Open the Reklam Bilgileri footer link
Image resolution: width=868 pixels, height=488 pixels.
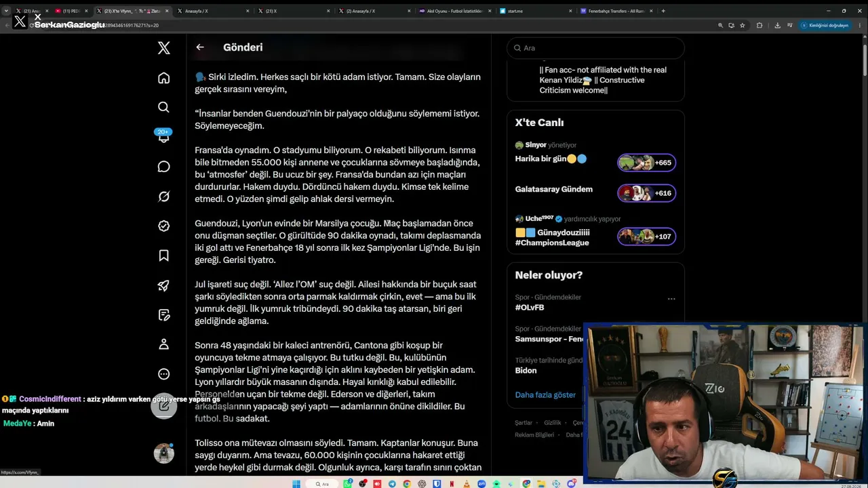(x=534, y=435)
